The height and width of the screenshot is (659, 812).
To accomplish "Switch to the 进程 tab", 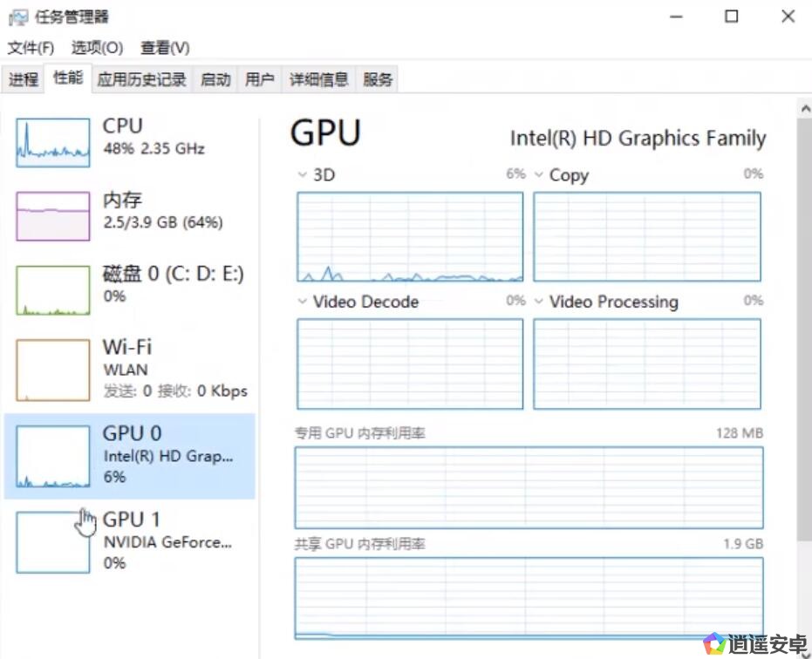I will tap(24, 79).
